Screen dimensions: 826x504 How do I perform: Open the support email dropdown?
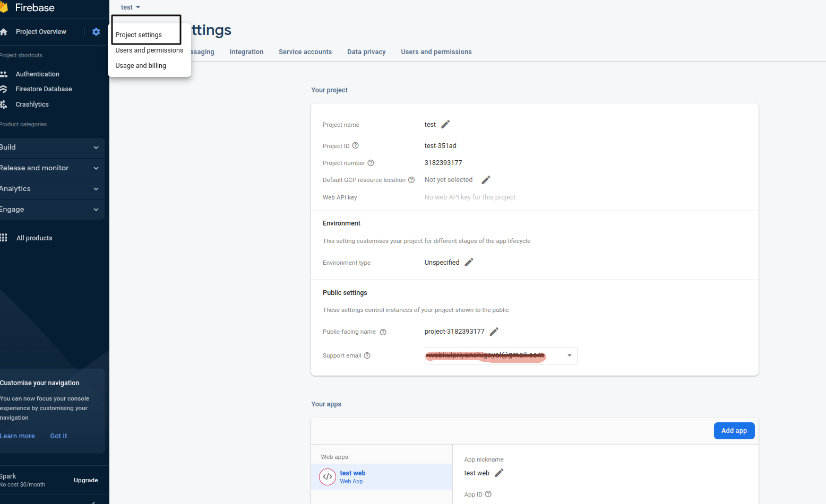pyautogui.click(x=569, y=355)
